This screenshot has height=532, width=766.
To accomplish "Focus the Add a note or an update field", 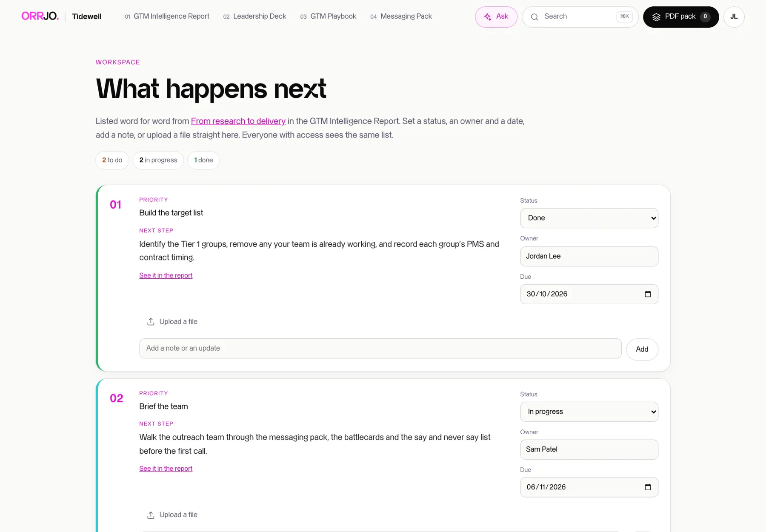I will [380, 349].
